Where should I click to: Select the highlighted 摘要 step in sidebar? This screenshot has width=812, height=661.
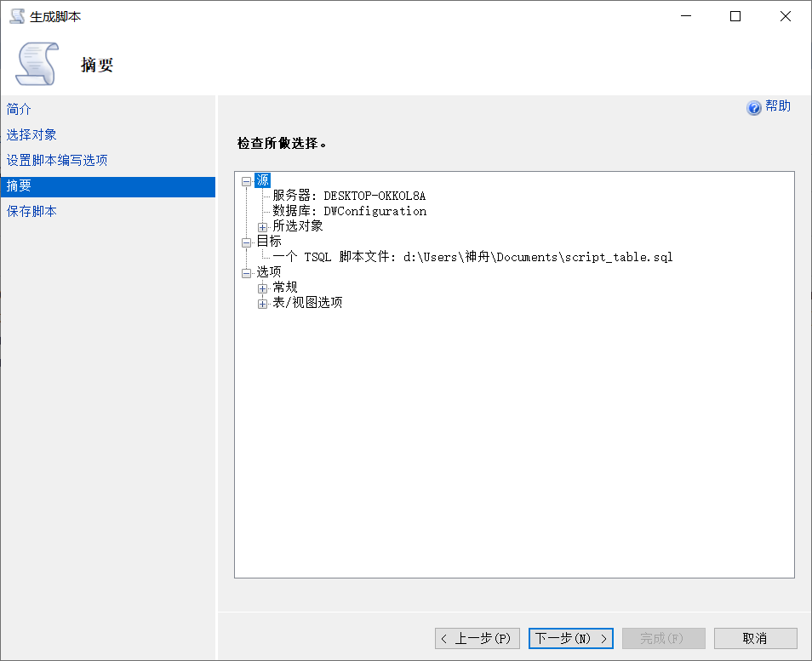tap(108, 186)
